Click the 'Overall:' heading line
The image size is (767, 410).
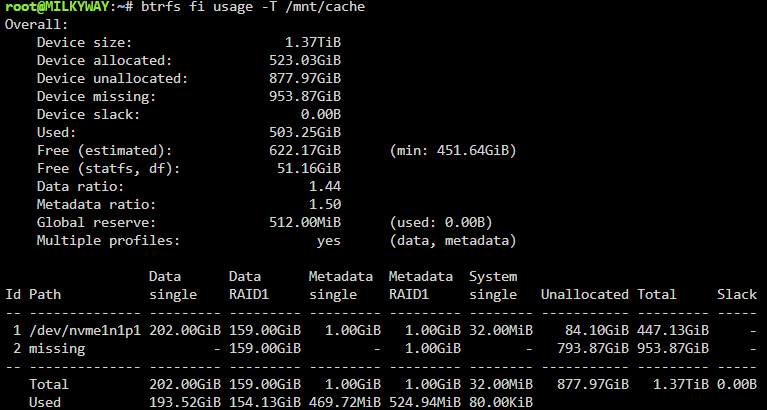point(36,24)
